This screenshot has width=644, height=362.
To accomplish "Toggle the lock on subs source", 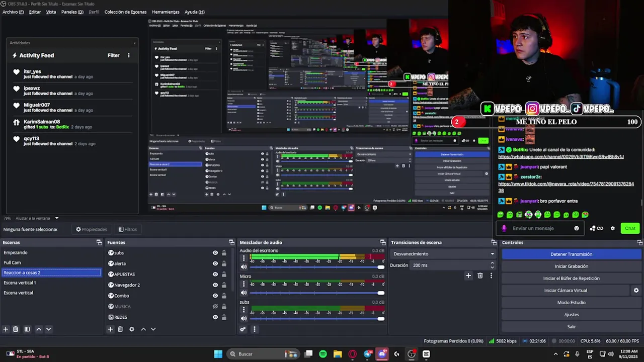I will tap(224, 253).
